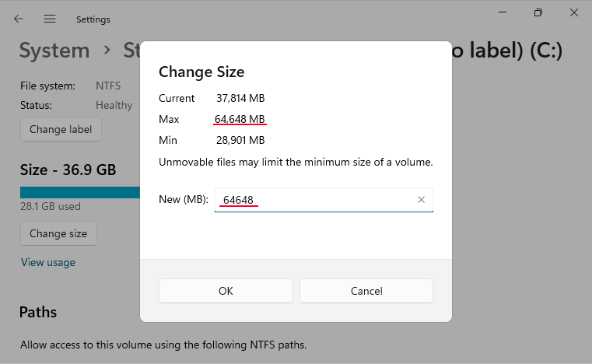Click the restore window button

538,13
